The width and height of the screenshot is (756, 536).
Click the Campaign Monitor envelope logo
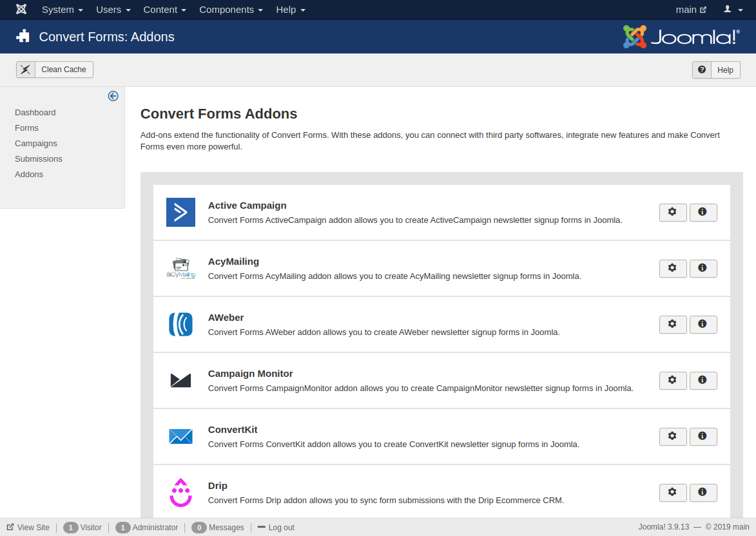[x=181, y=380]
